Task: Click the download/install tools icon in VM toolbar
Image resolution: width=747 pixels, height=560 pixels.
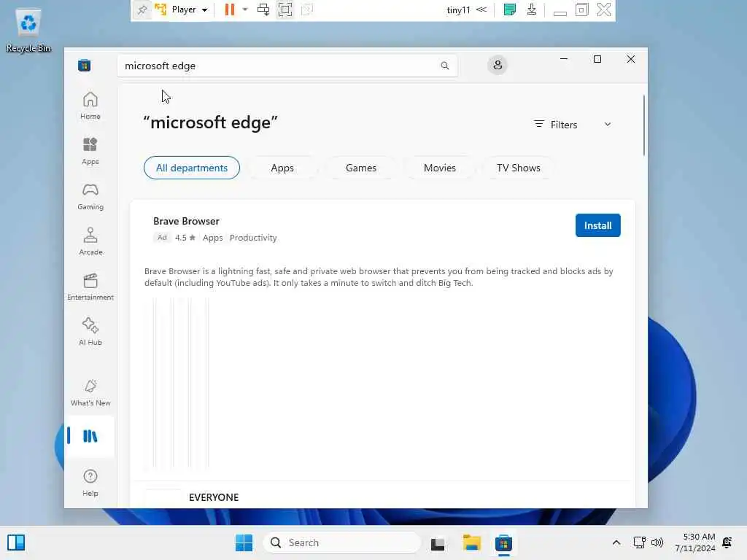Action: 532,9
